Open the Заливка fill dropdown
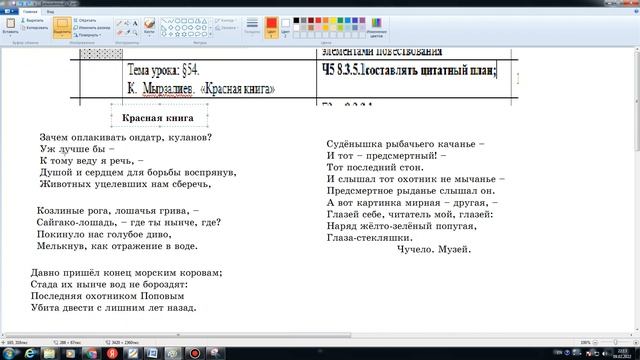The image size is (640, 360). point(227,28)
